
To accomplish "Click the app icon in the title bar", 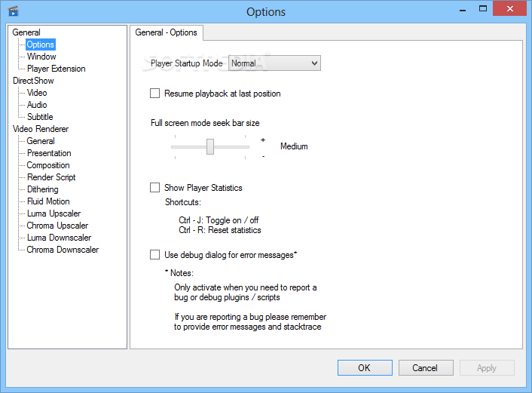I will coord(14,11).
